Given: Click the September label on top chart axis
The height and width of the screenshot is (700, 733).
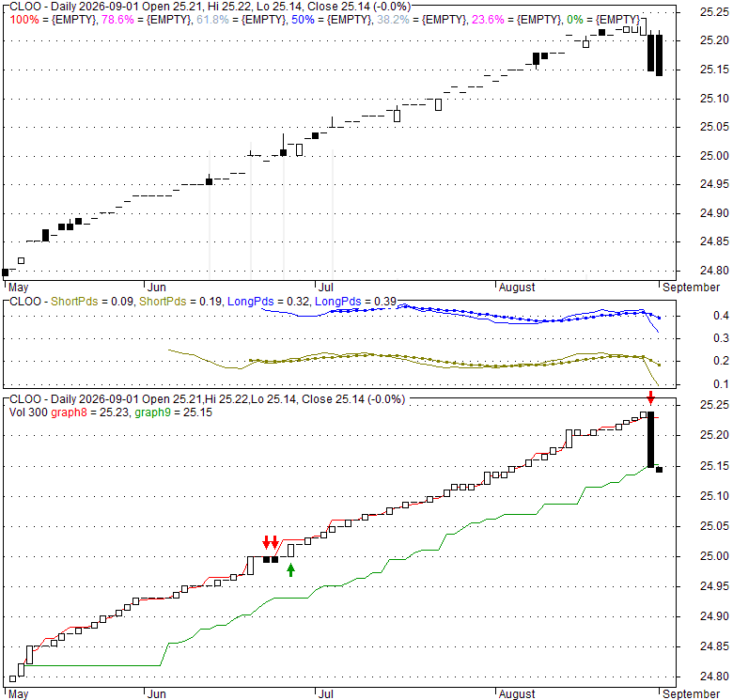Looking at the screenshot, I should pyautogui.click(x=691, y=287).
